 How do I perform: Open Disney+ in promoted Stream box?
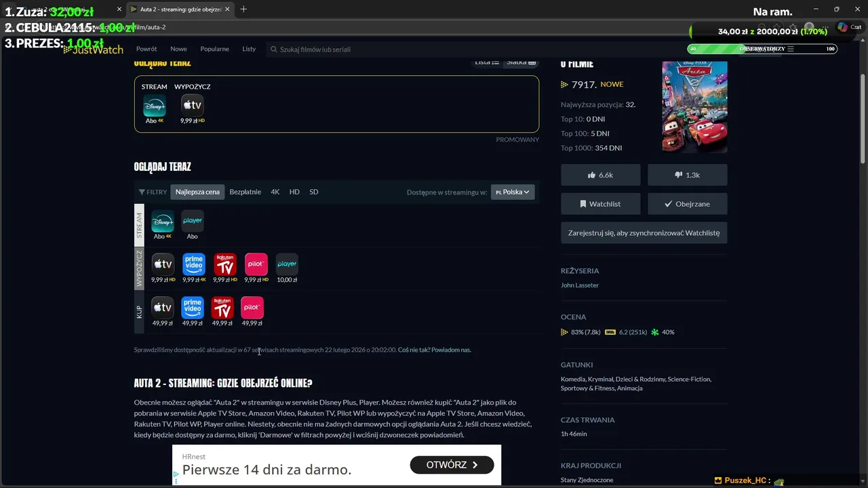[155, 106]
